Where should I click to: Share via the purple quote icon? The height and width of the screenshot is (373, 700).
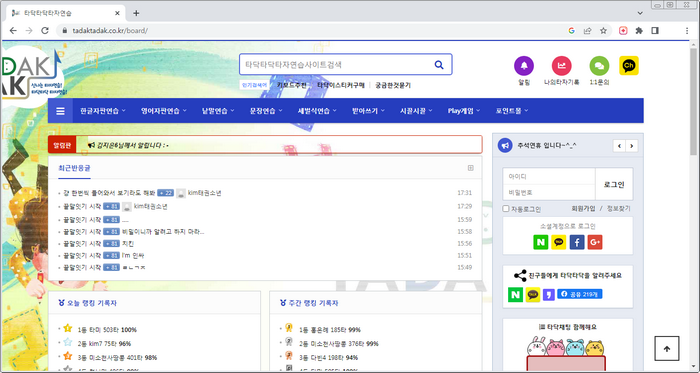[549, 294]
